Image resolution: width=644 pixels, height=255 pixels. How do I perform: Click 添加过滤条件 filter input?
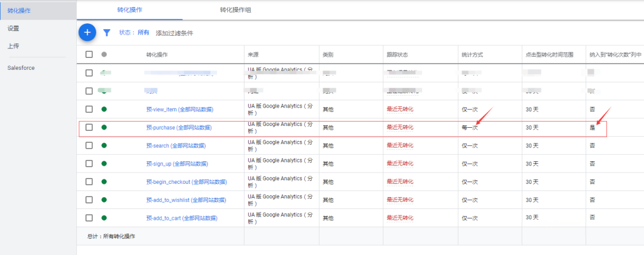click(x=175, y=33)
